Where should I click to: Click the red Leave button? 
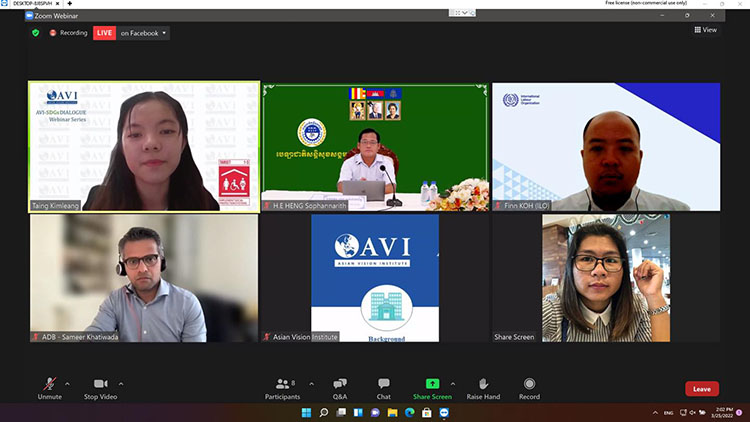click(x=701, y=389)
